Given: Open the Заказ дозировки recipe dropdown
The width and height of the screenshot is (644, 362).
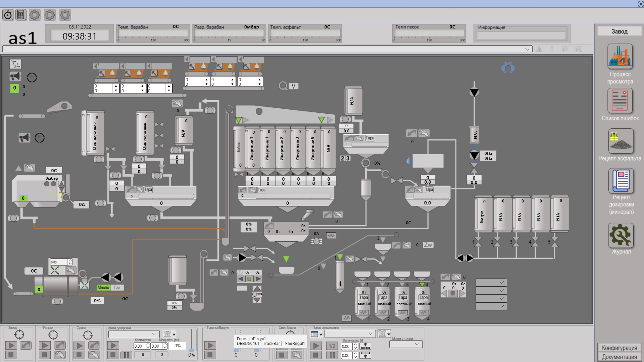Looking at the screenshot, I should tap(134, 334).
